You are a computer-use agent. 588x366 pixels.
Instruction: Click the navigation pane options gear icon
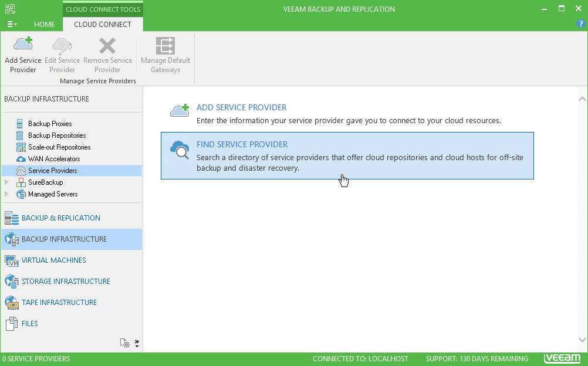coord(125,343)
